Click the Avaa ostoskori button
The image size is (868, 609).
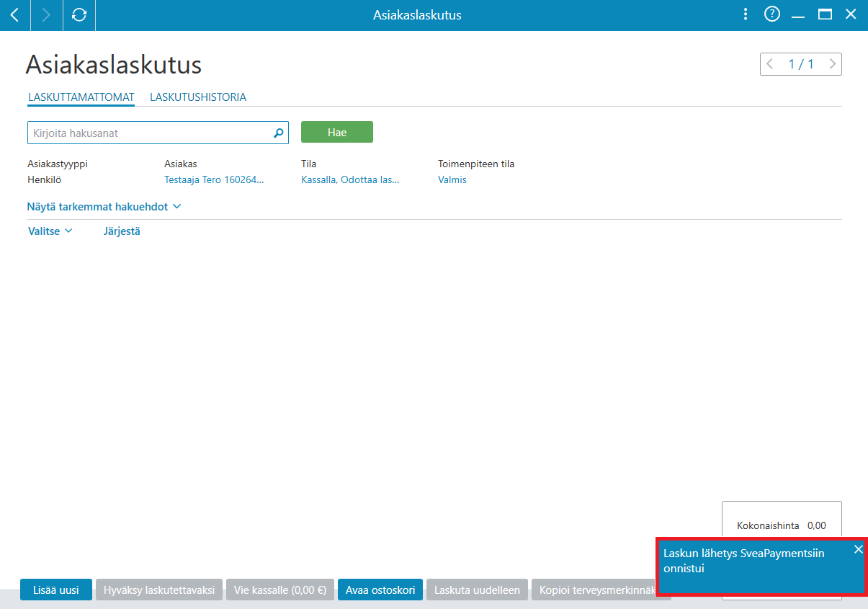[x=380, y=590]
